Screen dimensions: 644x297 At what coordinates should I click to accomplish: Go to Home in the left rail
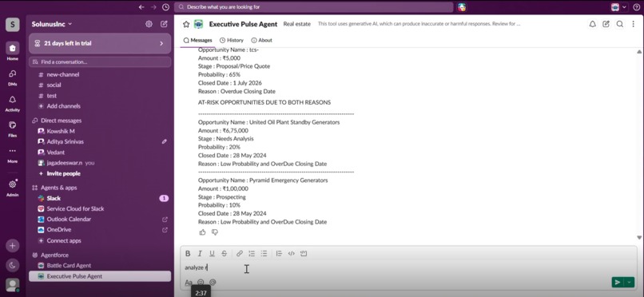coord(12,51)
